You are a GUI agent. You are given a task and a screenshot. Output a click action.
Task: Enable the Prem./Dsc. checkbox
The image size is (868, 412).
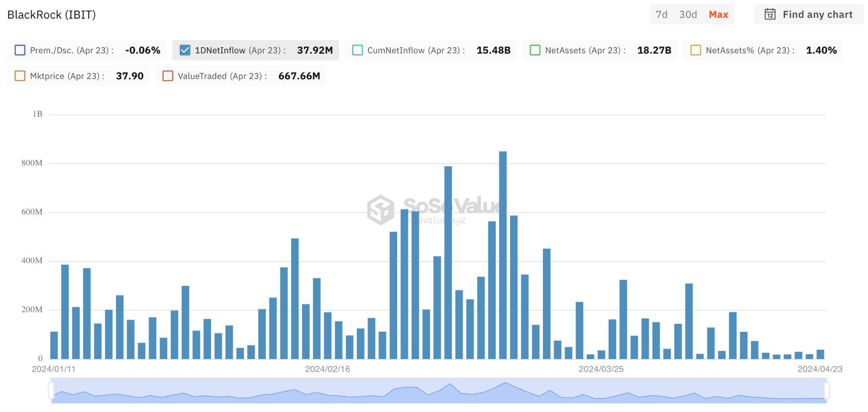(20, 50)
